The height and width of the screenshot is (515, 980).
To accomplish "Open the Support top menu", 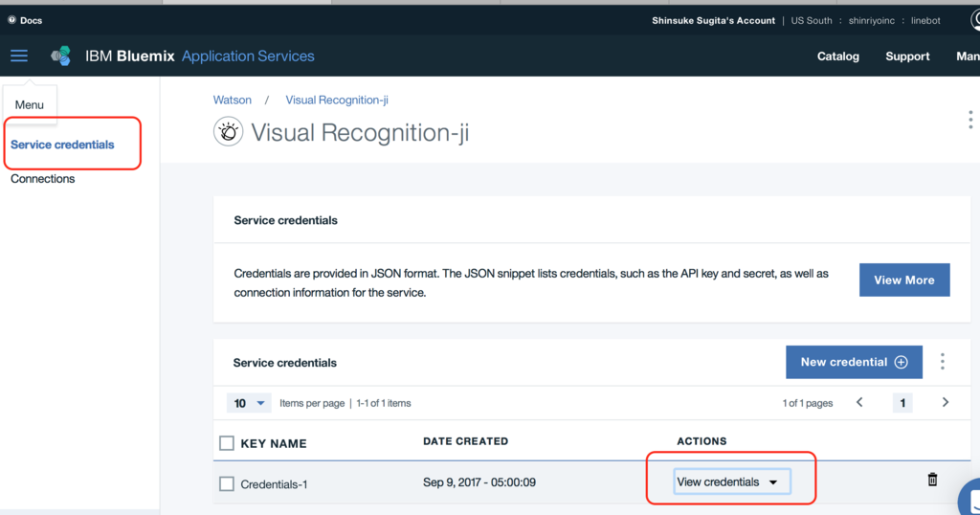I will click(x=907, y=56).
